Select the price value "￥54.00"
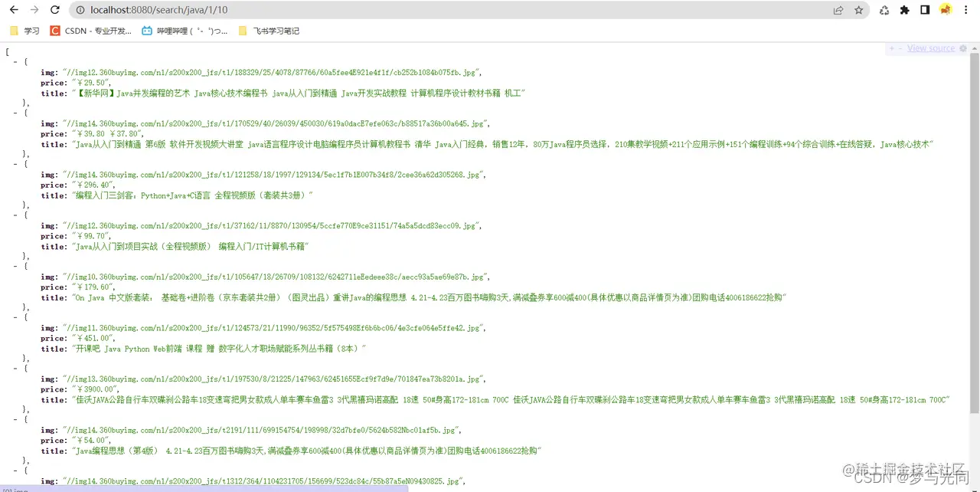980x492 pixels. pos(90,441)
